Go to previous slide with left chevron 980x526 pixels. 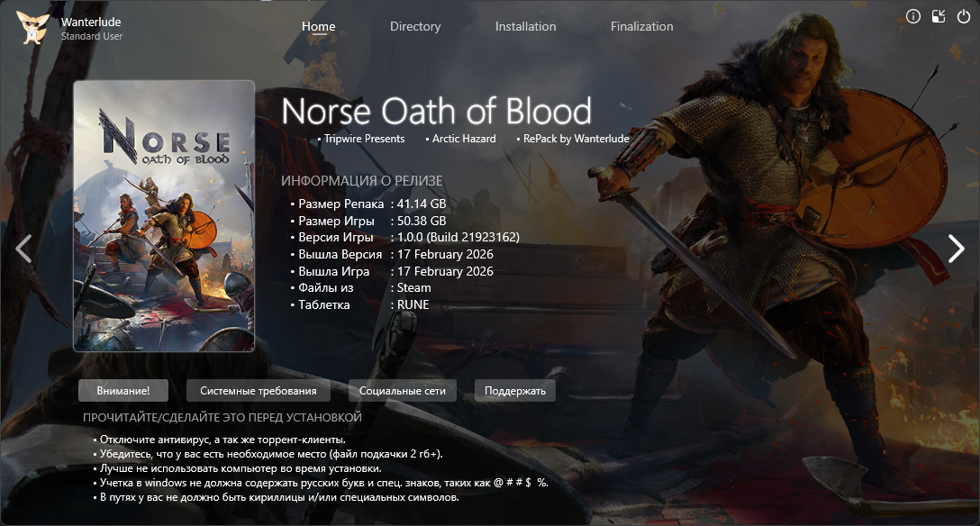(x=23, y=249)
